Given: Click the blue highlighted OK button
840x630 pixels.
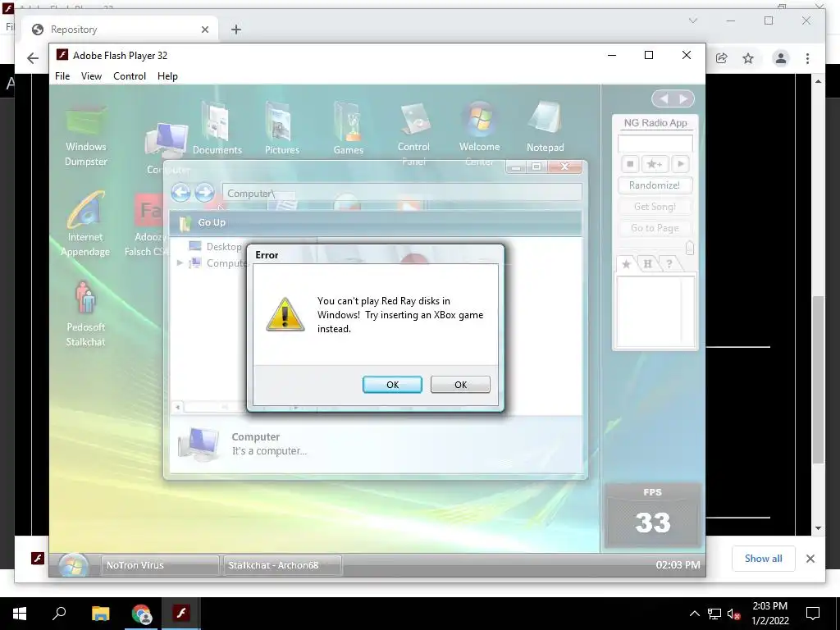Looking at the screenshot, I should 392,385.
